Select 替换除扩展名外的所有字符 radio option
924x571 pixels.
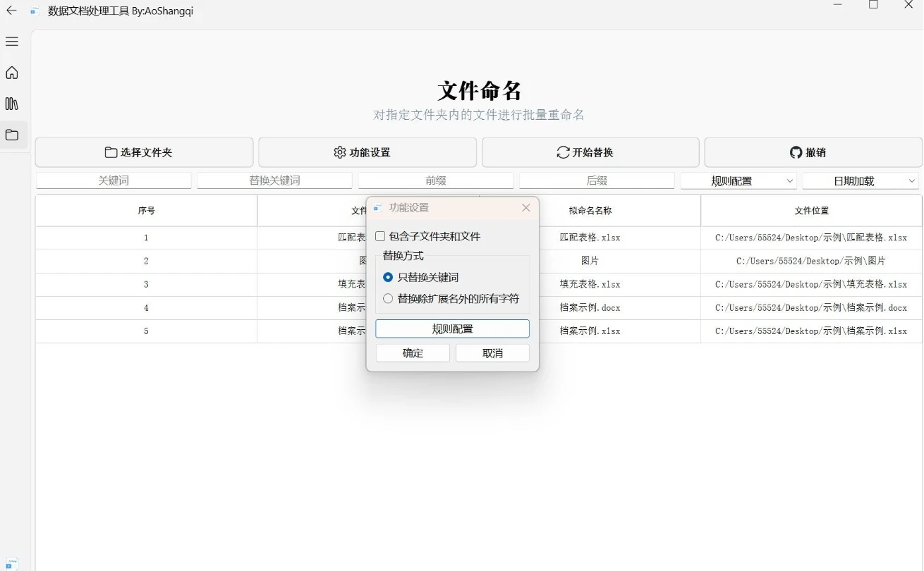[x=388, y=299]
